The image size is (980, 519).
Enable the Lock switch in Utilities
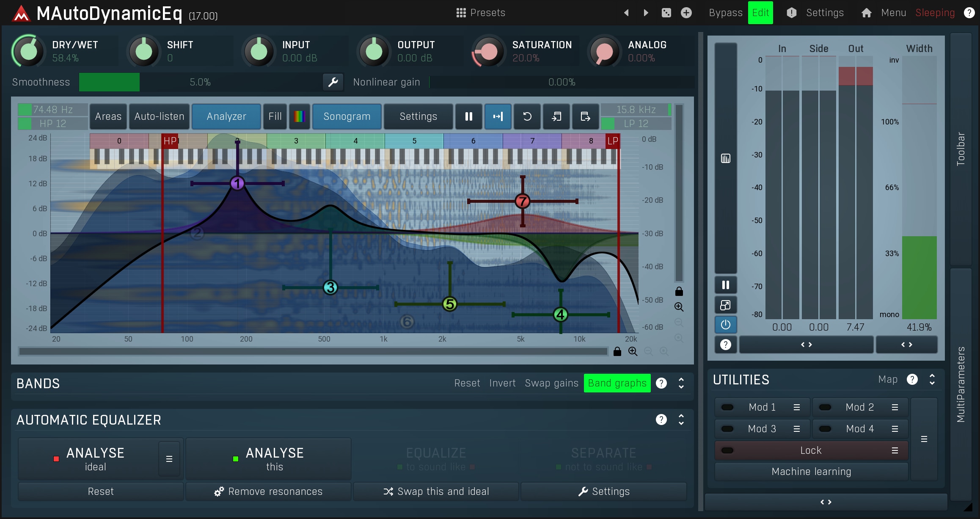pyautogui.click(x=727, y=450)
